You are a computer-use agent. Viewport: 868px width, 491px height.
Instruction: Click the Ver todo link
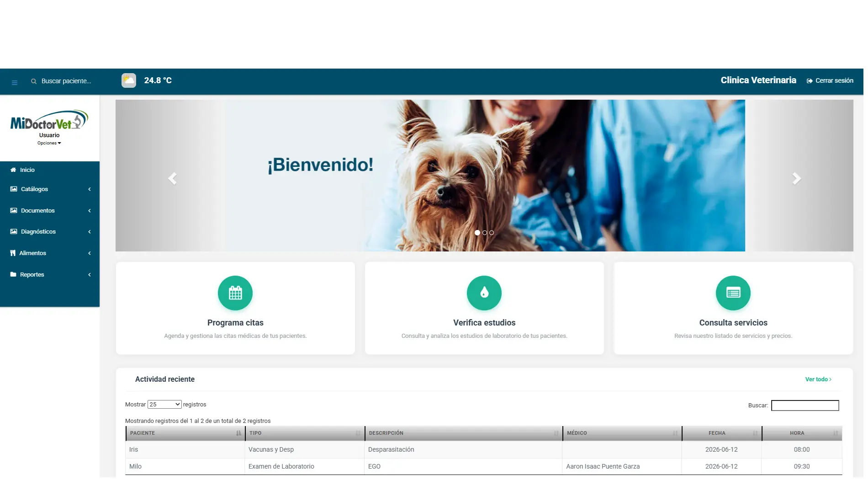pos(818,379)
